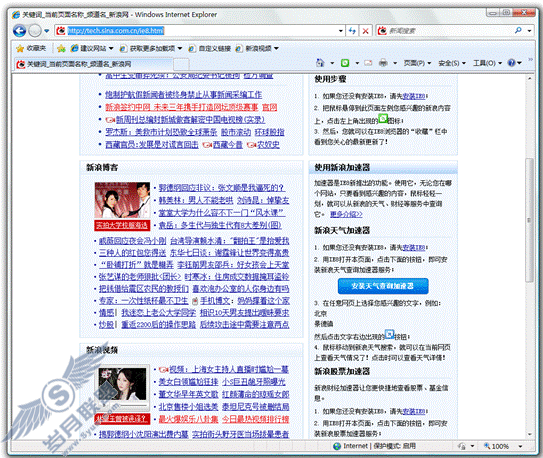Click the camera icon before 视频：上海女主持人
Viewport: 543px width, 458px height.
pyautogui.click(x=163, y=370)
